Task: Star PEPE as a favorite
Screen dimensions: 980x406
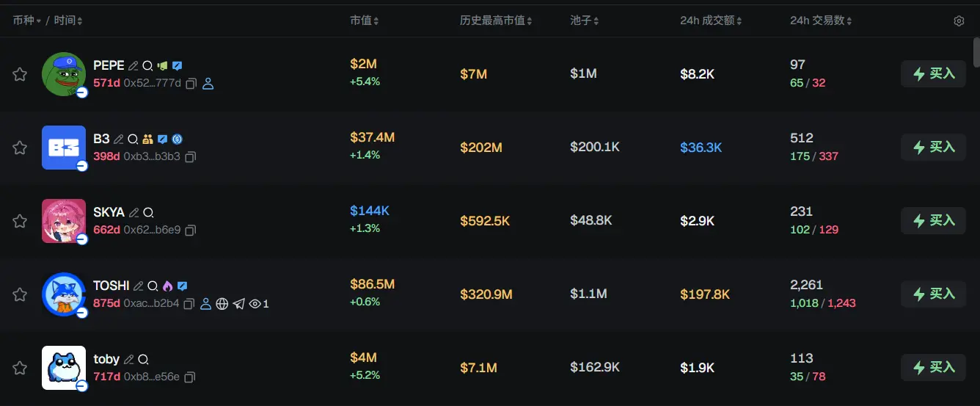Action: 20,74
